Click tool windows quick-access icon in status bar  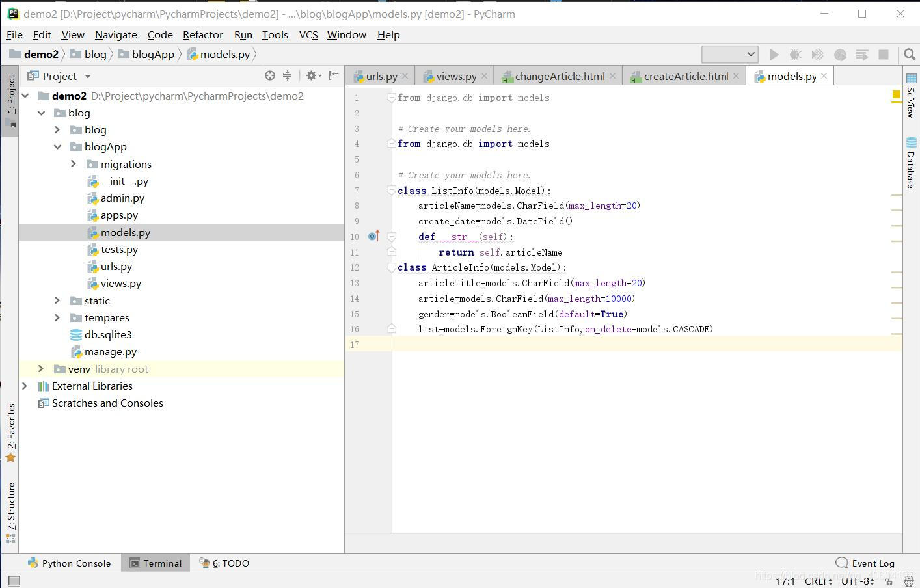(14, 581)
